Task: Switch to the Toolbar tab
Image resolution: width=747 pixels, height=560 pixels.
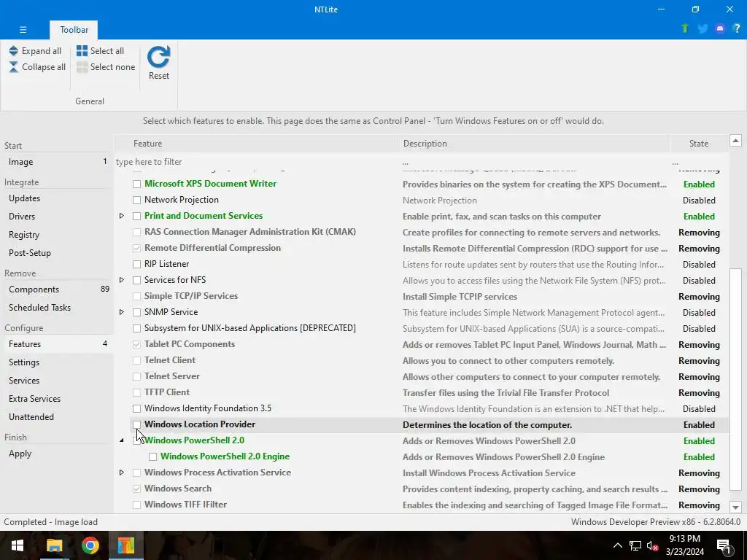Action: [74, 29]
